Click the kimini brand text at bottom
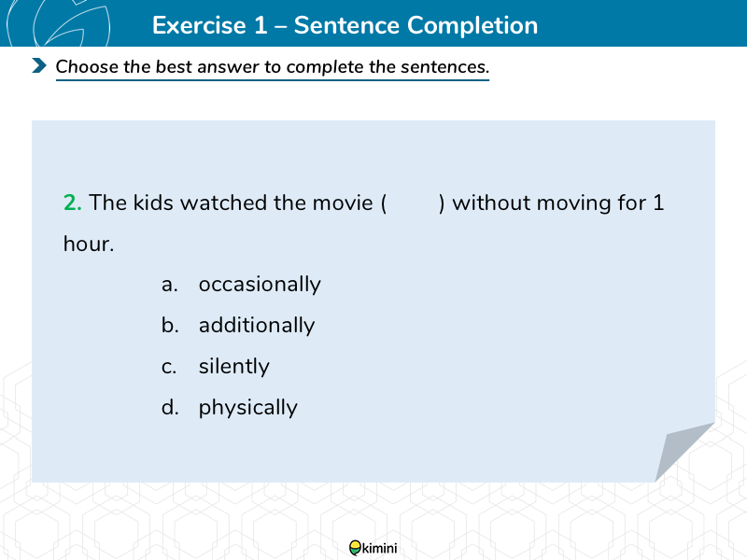 380,548
